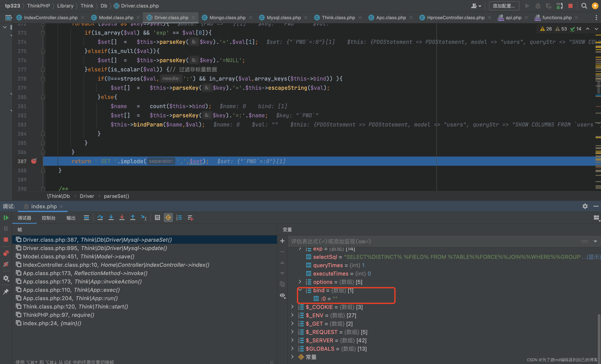
Task: Click the Step Over debugger icon
Action: [100, 218]
